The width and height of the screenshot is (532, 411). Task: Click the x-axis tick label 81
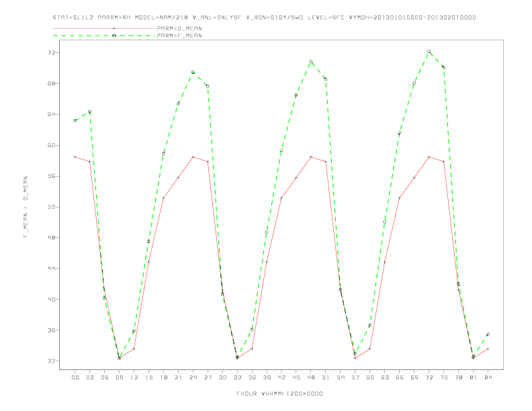pos(474,377)
